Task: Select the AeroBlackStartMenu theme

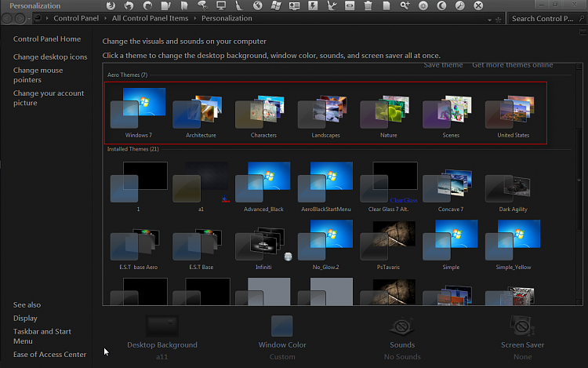Action: coord(326,187)
